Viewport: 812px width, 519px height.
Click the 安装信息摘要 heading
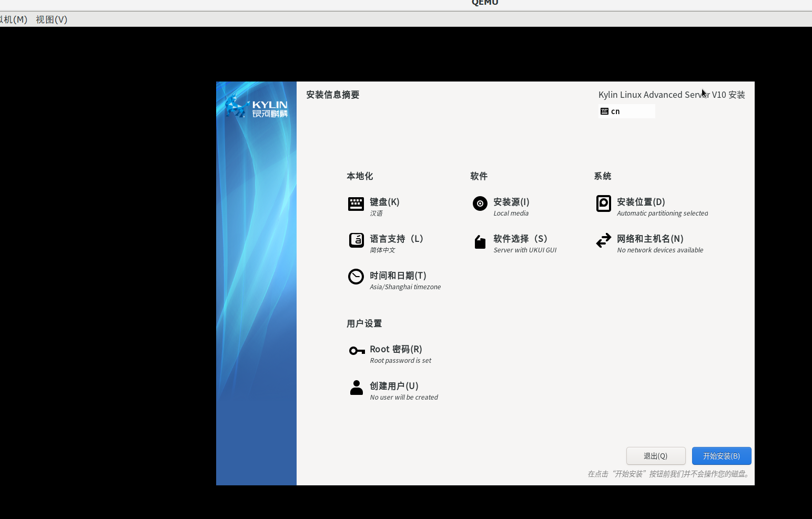click(x=333, y=95)
